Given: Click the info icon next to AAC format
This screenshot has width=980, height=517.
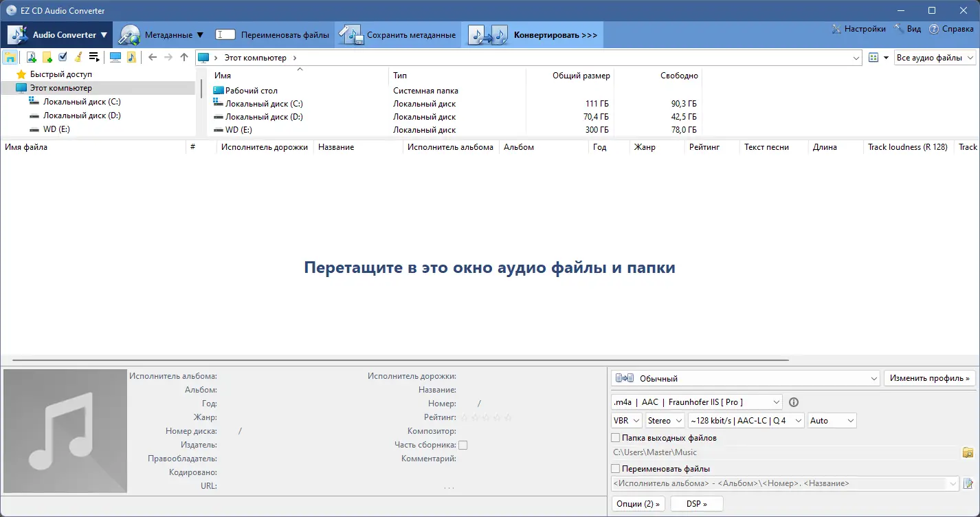Looking at the screenshot, I should coord(794,402).
